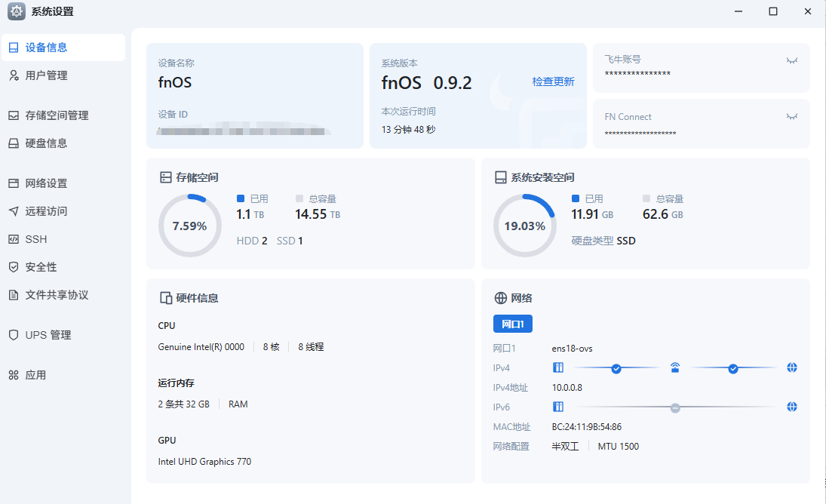The image size is (826, 504).
Task: Click blue 已用 swatch in 存储空间
Action: [241, 198]
